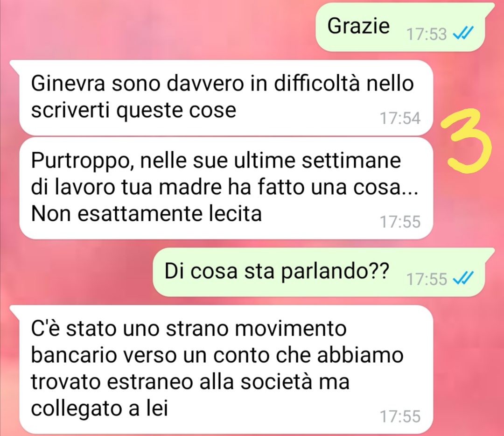The height and width of the screenshot is (436, 504).
Task: Tap the 17:55 timestamp after 'collegato a lei'
Action: pos(400,416)
